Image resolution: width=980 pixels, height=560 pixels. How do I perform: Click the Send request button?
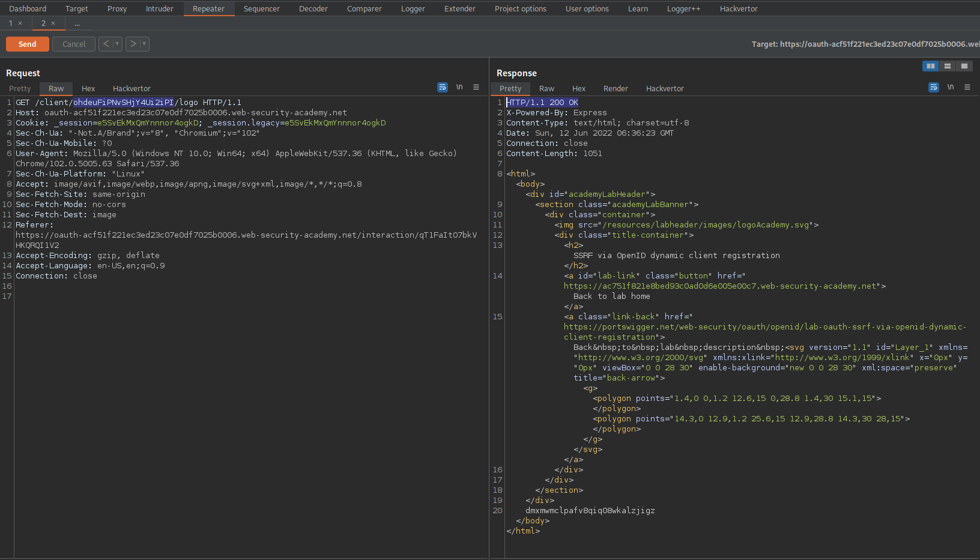[27, 44]
